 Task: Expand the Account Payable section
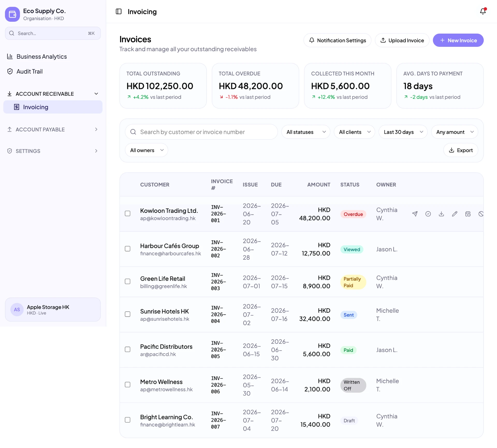pos(53,129)
